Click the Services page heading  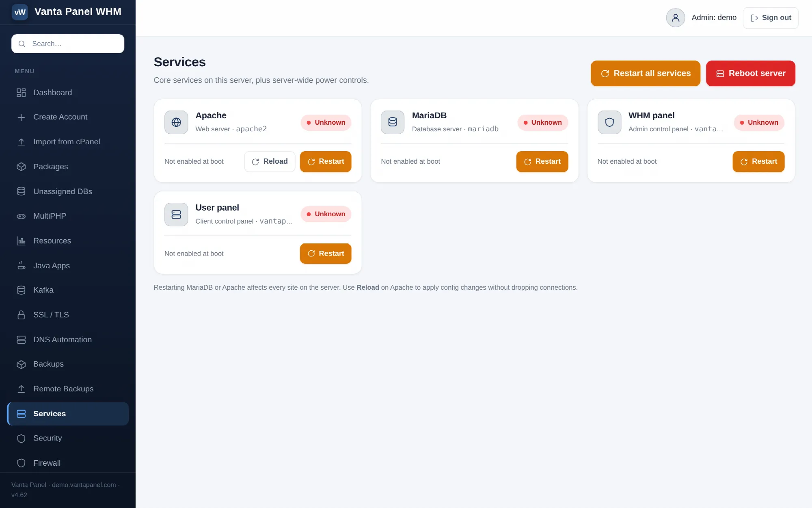[x=179, y=62]
